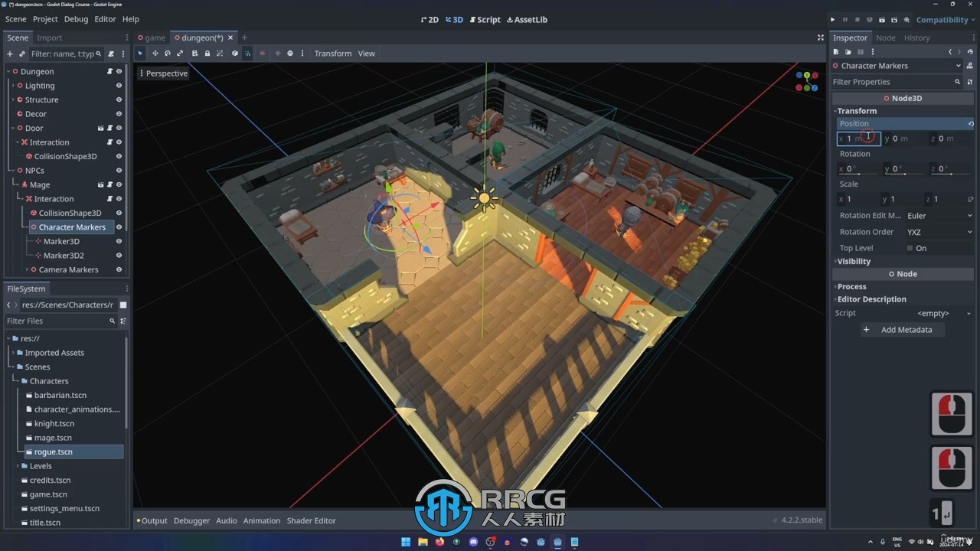Activate the Move Mode tool
Viewport: 980px width, 551px height.
(155, 54)
